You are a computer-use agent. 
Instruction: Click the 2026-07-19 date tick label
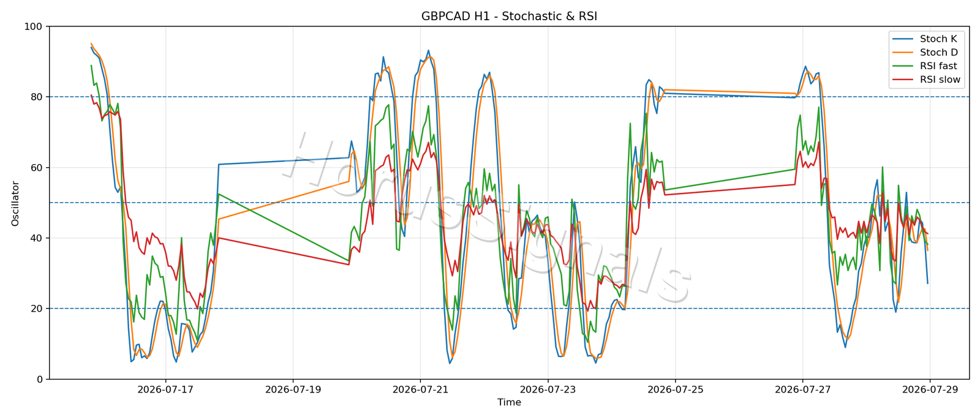pos(293,389)
